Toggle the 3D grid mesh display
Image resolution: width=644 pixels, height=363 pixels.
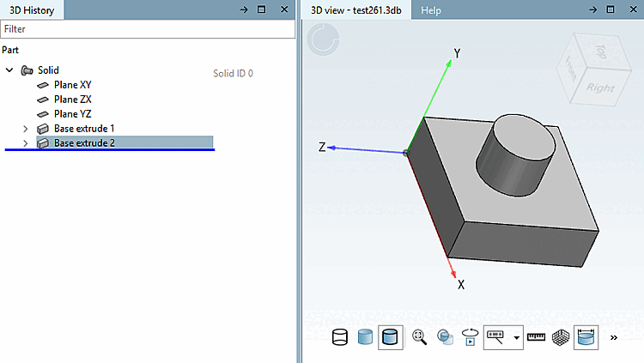(560, 337)
